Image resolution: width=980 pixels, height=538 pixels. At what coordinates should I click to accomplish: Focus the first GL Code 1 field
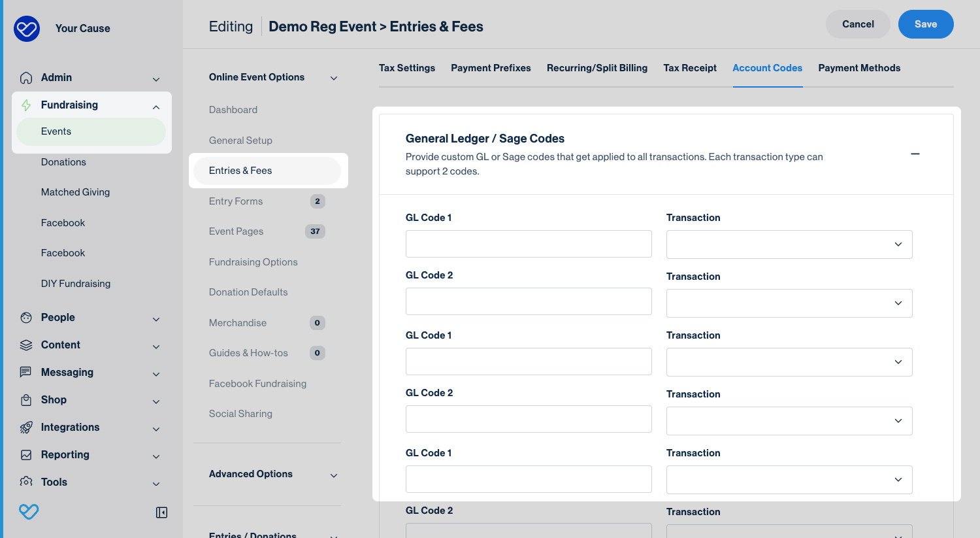[x=528, y=244]
